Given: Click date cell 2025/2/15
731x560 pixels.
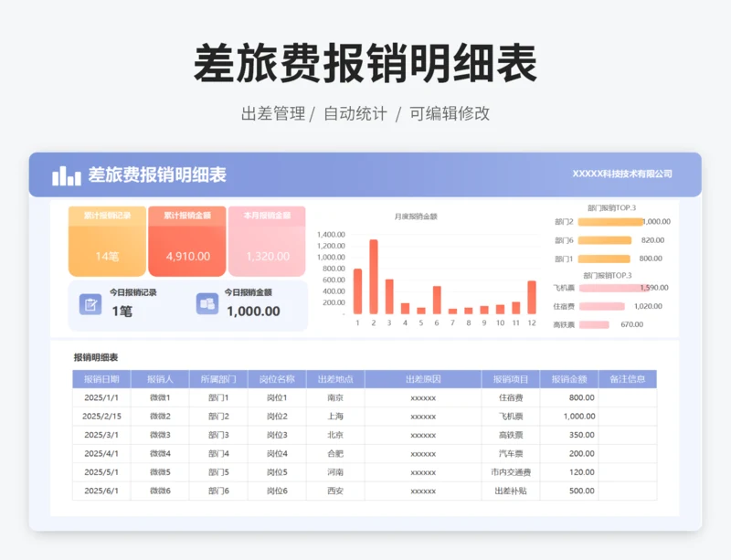Looking at the screenshot, I should point(101,417).
